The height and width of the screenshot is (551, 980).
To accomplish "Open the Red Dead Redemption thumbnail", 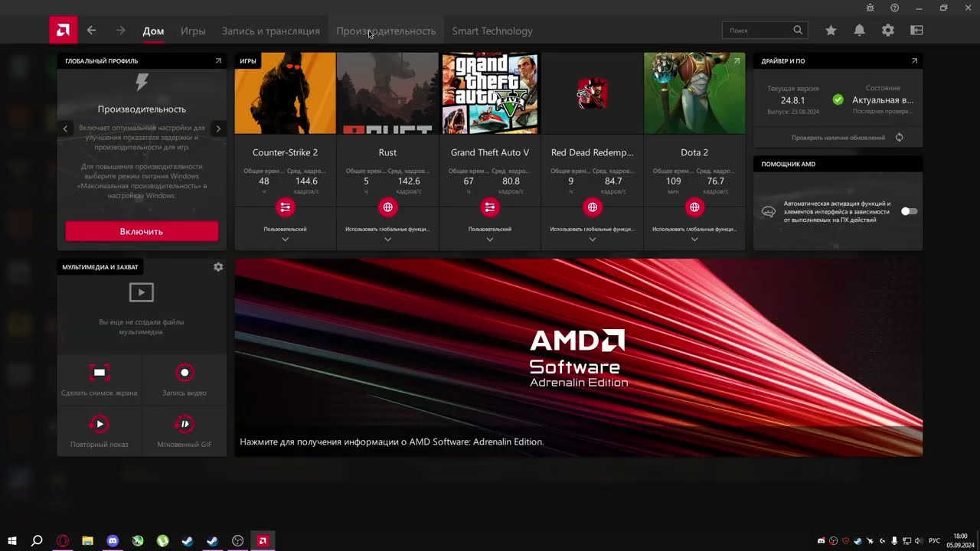I will (x=592, y=93).
